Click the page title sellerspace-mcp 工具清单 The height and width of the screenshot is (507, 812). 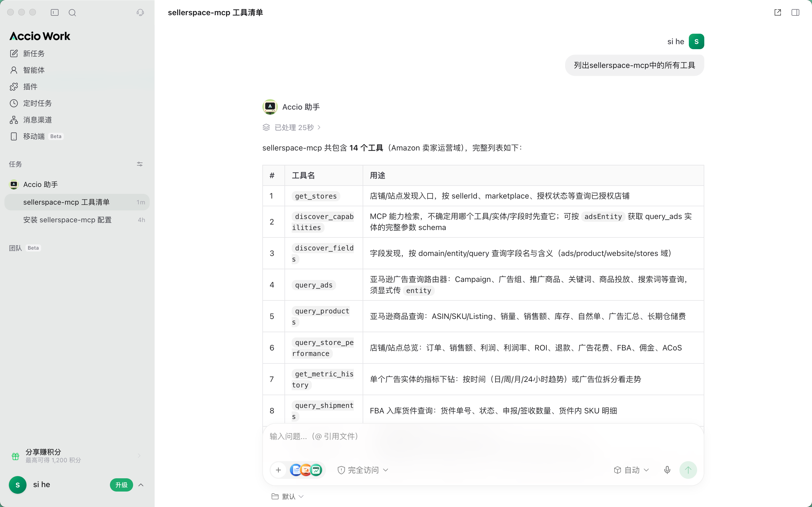point(215,12)
